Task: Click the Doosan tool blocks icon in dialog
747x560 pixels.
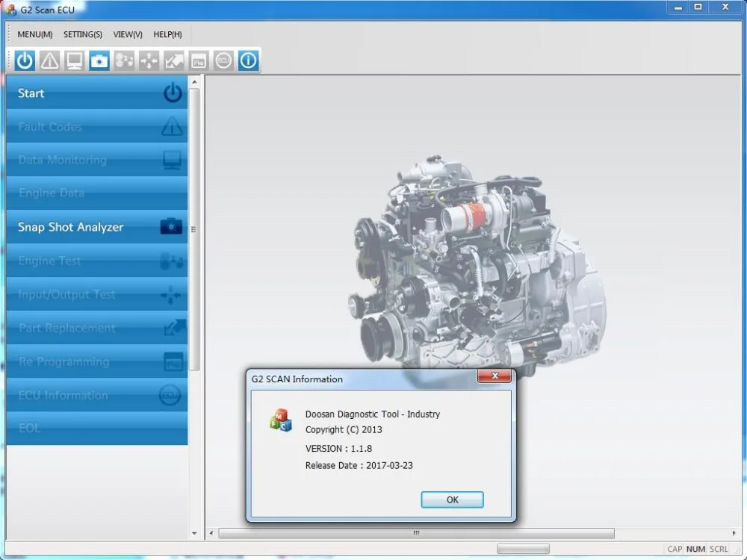Action: (x=281, y=420)
